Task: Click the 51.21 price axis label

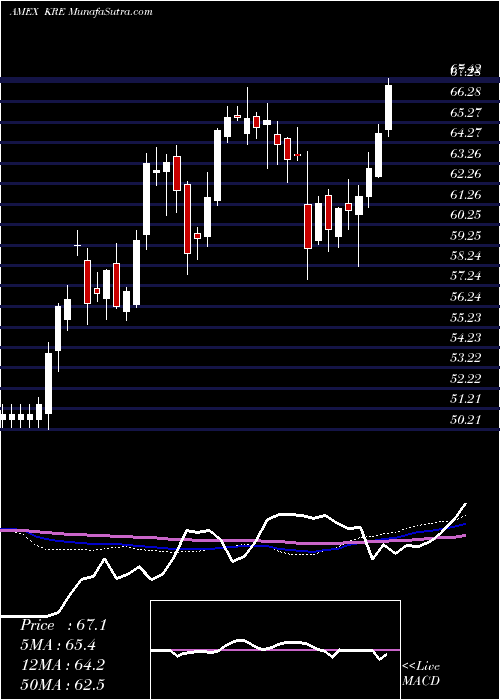Action: 466,399
